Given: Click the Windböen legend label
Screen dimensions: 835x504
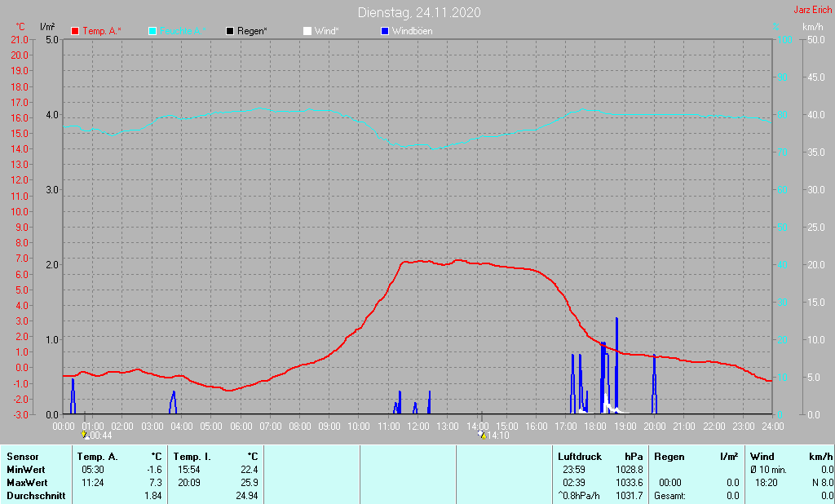Looking at the screenshot, I should pos(413,31).
